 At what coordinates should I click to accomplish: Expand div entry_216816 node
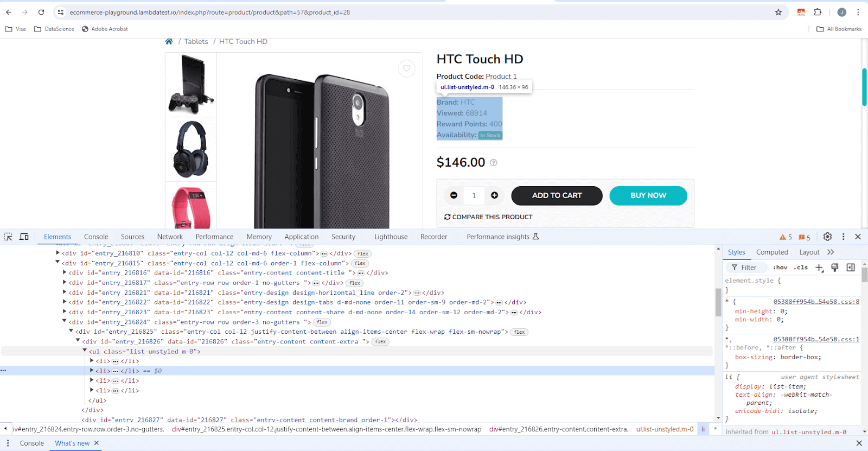pos(65,272)
